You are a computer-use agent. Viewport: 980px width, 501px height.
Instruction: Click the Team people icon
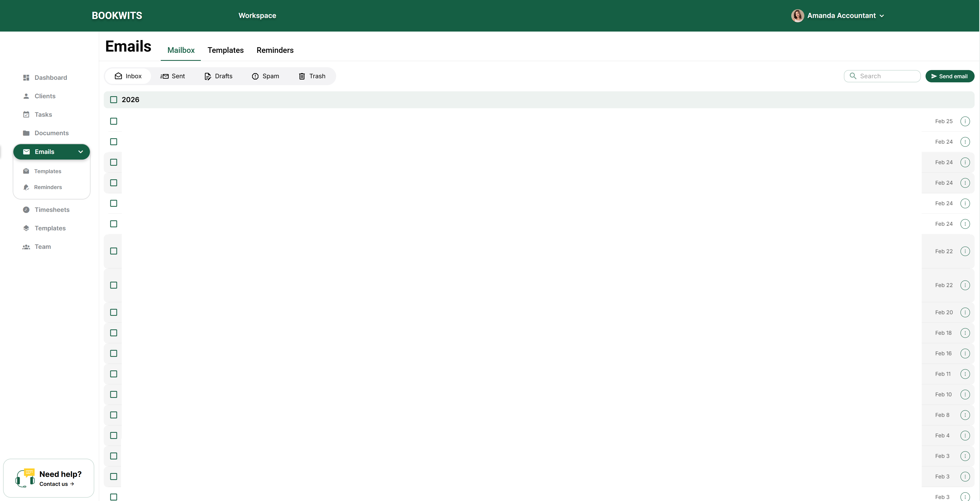tap(26, 247)
